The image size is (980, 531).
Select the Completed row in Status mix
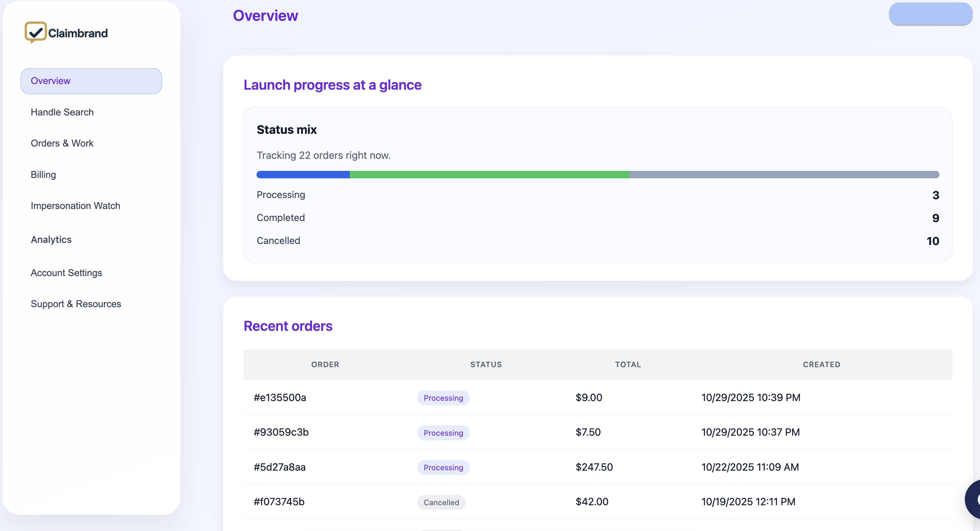tap(598, 218)
